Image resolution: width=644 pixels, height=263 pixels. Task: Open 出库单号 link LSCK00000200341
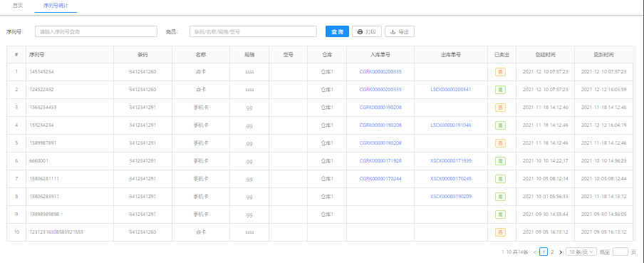coord(451,89)
